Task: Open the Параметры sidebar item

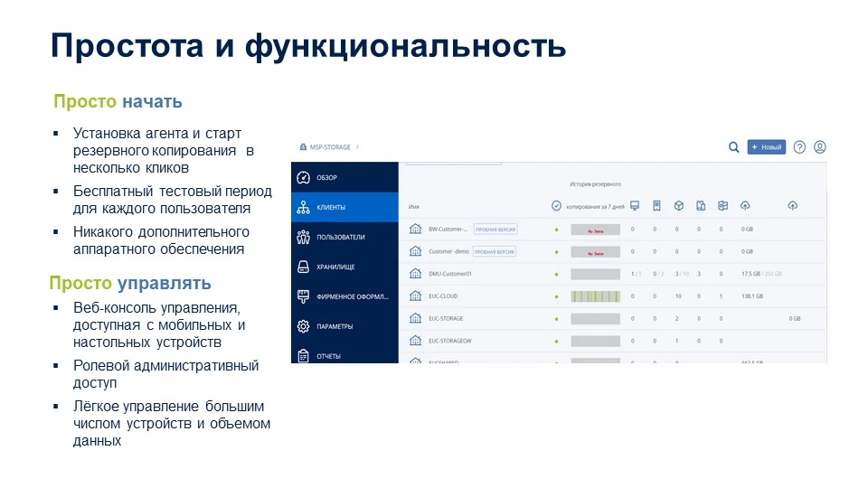Action: (x=344, y=326)
